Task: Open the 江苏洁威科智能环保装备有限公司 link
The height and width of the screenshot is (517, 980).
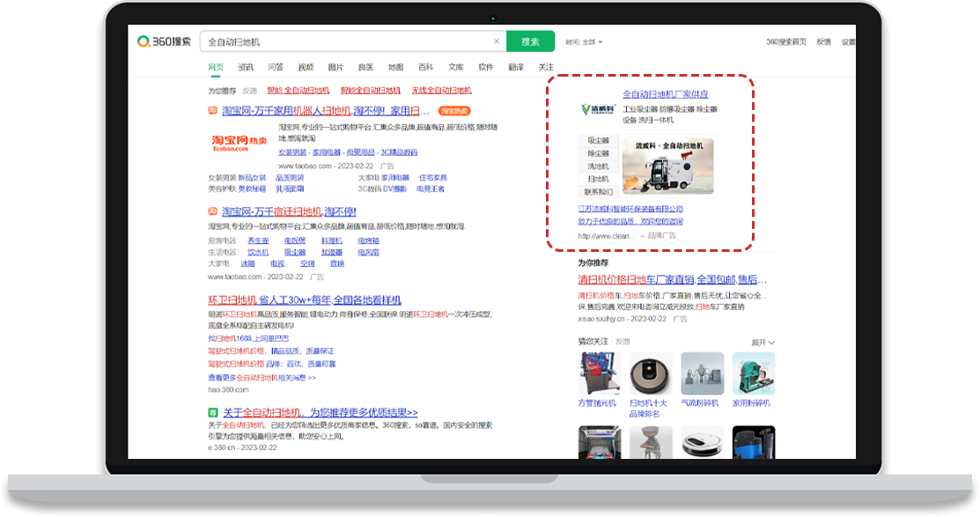Action: pos(630,210)
